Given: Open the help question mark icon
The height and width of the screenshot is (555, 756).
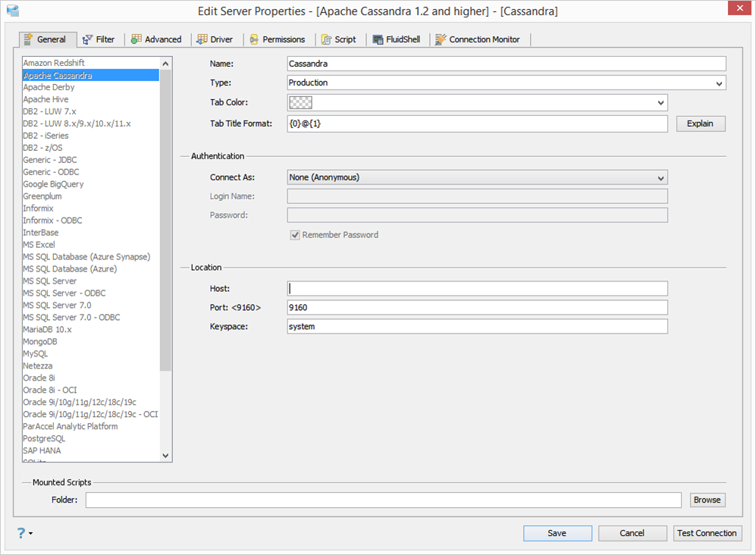Looking at the screenshot, I should (x=21, y=533).
